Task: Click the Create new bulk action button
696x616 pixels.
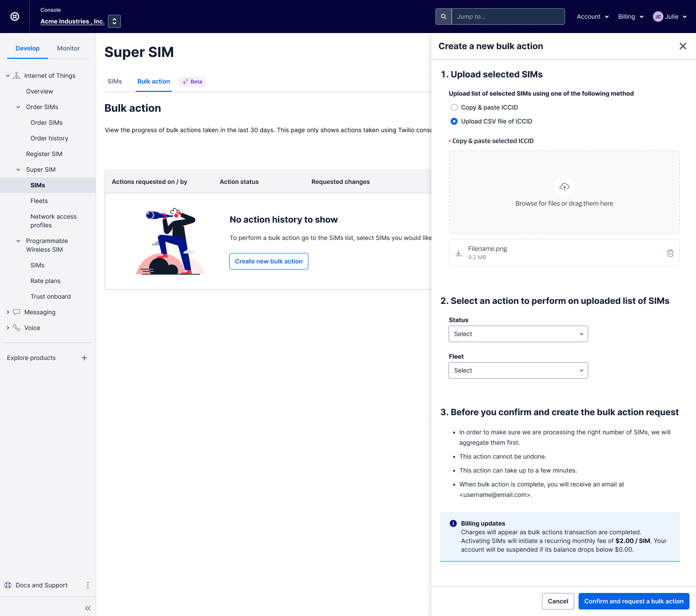Action: point(268,261)
